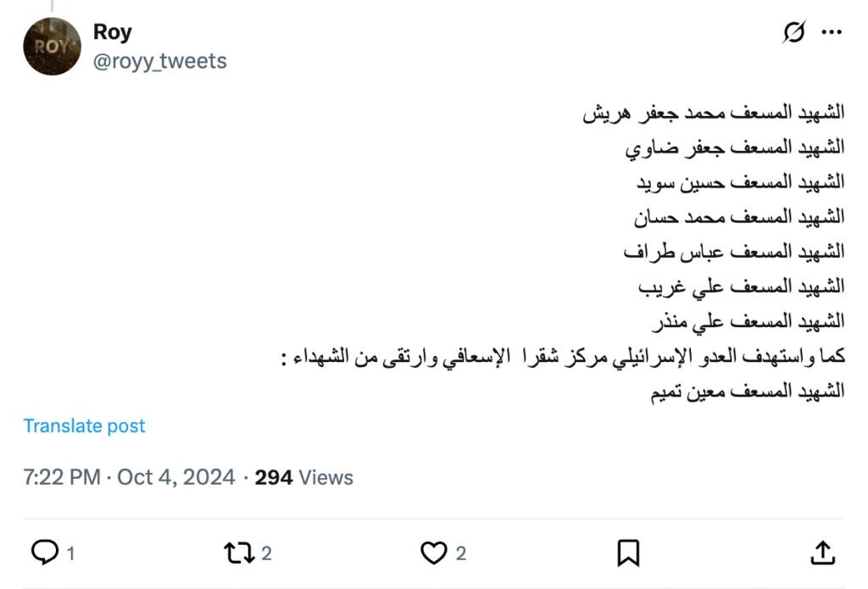The image size is (868, 589).
Task: Click the repost count beside retweet icon
Action: [x=266, y=554]
